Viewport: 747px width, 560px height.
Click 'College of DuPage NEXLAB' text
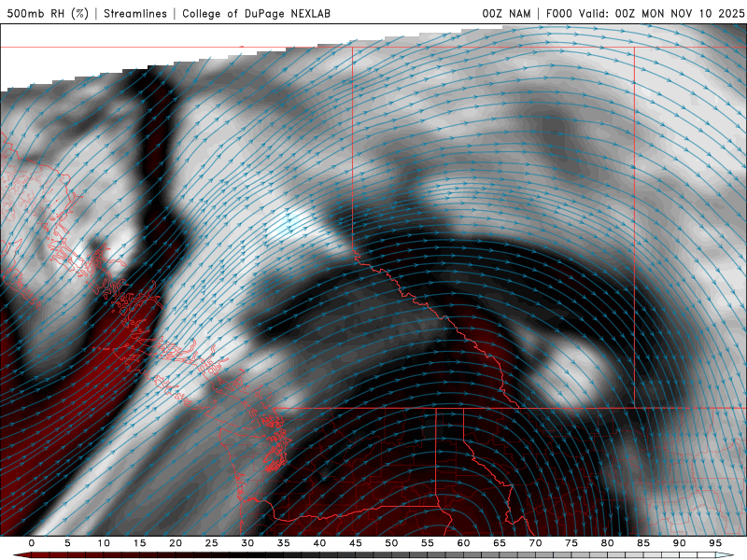256,14
